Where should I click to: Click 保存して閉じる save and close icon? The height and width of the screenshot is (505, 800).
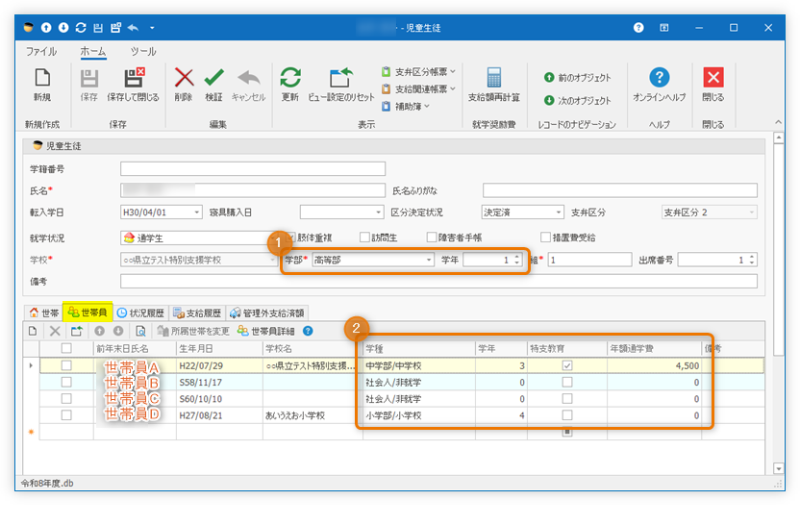tap(134, 78)
